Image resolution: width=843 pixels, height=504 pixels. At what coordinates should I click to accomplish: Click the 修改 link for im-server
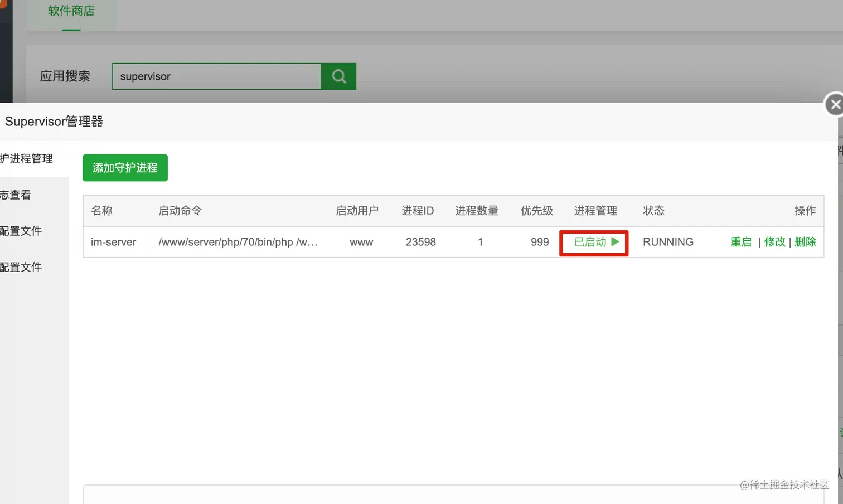774,242
